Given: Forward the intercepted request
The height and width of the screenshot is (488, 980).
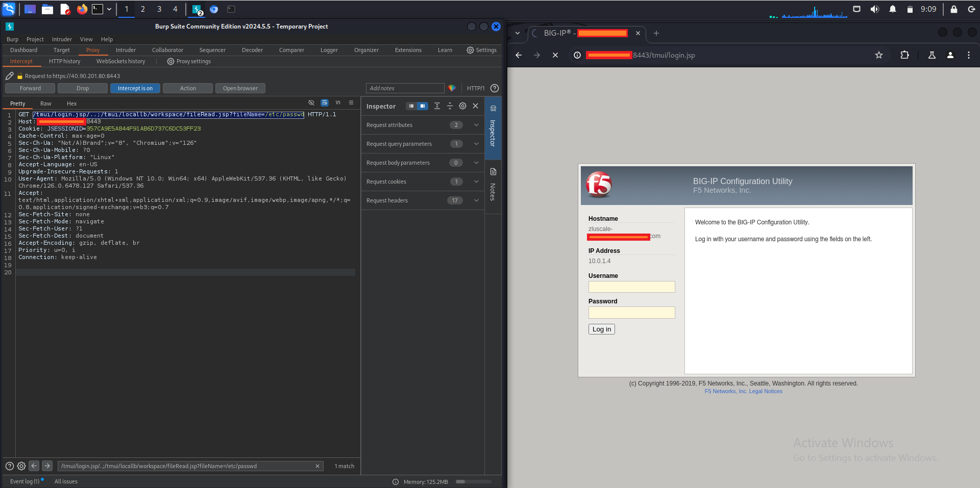Looking at the screenshot, I should pyautogui.click(x=30, y=88).
